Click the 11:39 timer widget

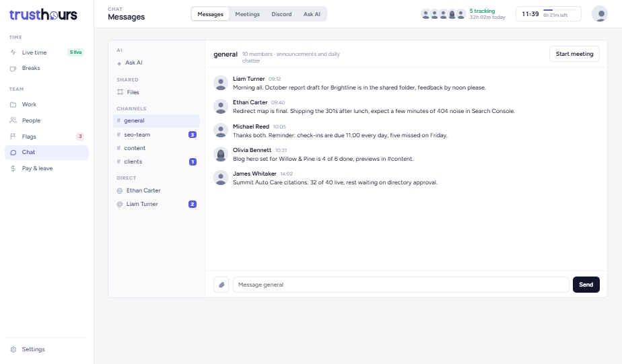pyautogui.click(x=548, y=14)
